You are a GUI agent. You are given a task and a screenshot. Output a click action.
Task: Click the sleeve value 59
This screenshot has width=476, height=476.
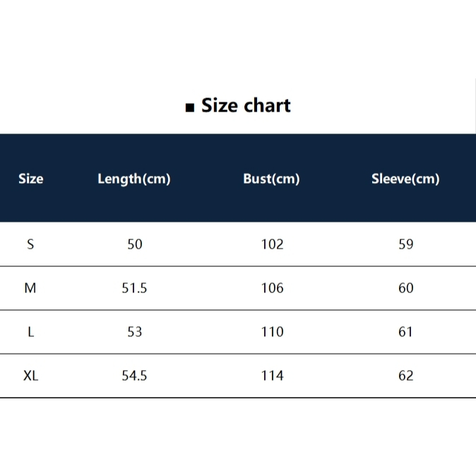tap(405, 244)
